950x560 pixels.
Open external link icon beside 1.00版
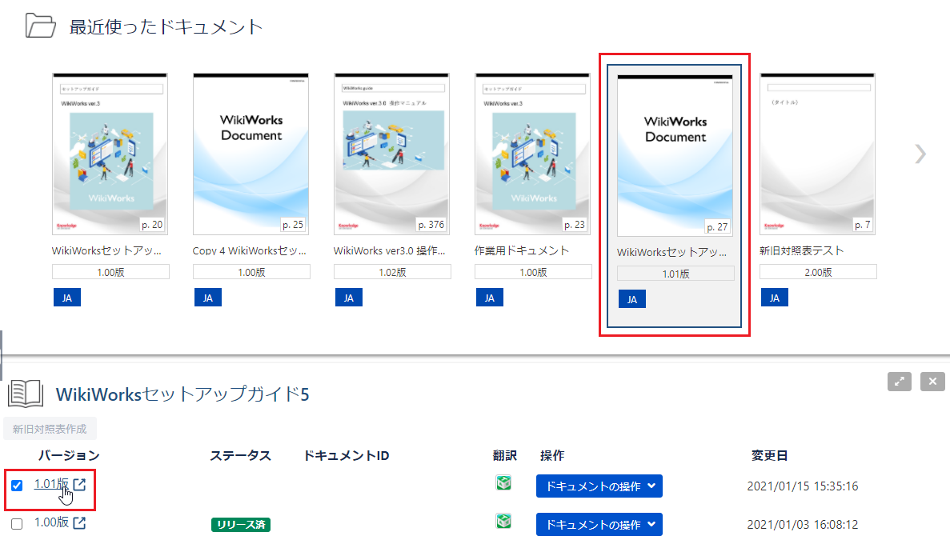pyautogui.click(x=79, y=523)
